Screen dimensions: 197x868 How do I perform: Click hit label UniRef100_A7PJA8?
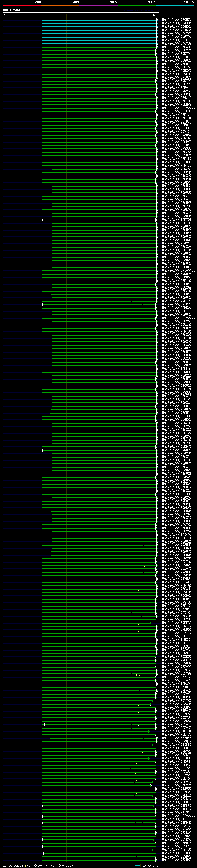pyautogui.click(x=176, y=67)
